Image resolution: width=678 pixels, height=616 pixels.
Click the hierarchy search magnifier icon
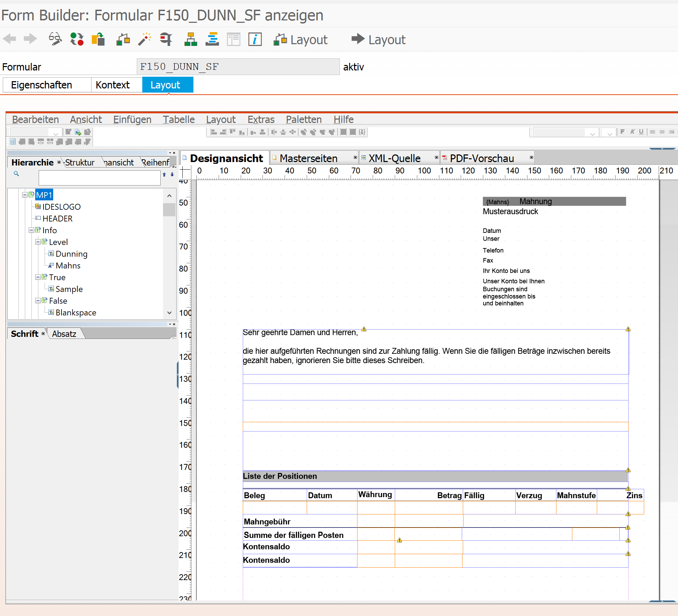pyautogui.click(x=16, y=174)
